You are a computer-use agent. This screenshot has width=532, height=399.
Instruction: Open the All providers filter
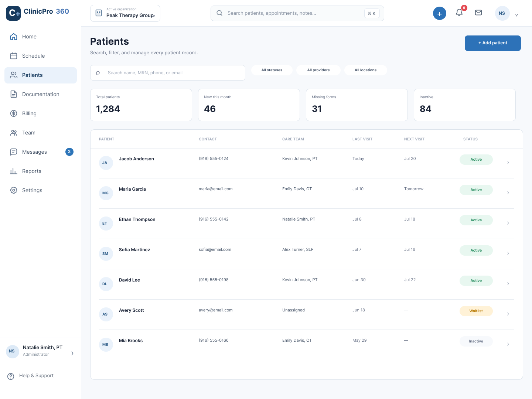[x=318, y=70]
